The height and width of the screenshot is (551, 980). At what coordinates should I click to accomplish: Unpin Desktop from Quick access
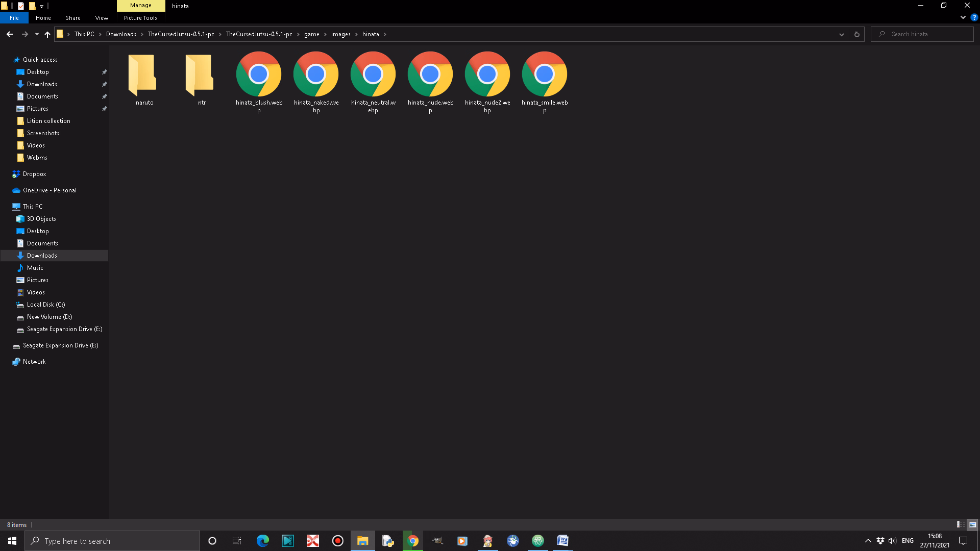[105, 72]
